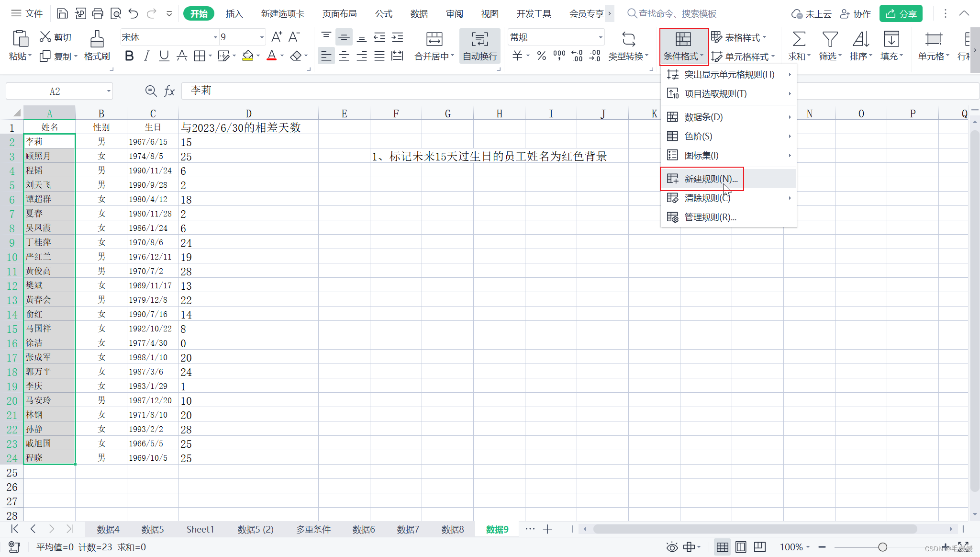This screenshot has width=980, height=557.
Task: Increase font size with A+ icon
Action: [x=277, y=37]
